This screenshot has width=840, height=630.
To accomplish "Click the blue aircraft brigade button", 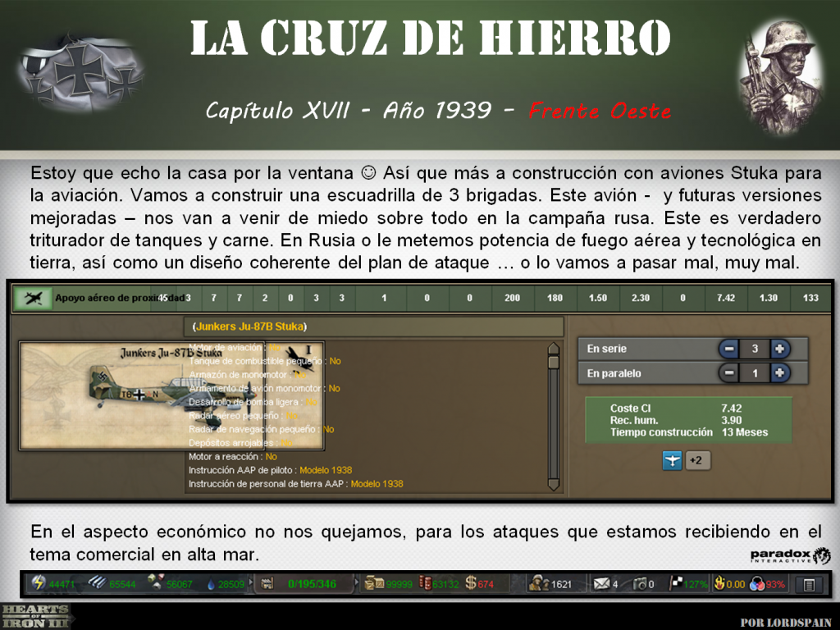I will 672,461.
